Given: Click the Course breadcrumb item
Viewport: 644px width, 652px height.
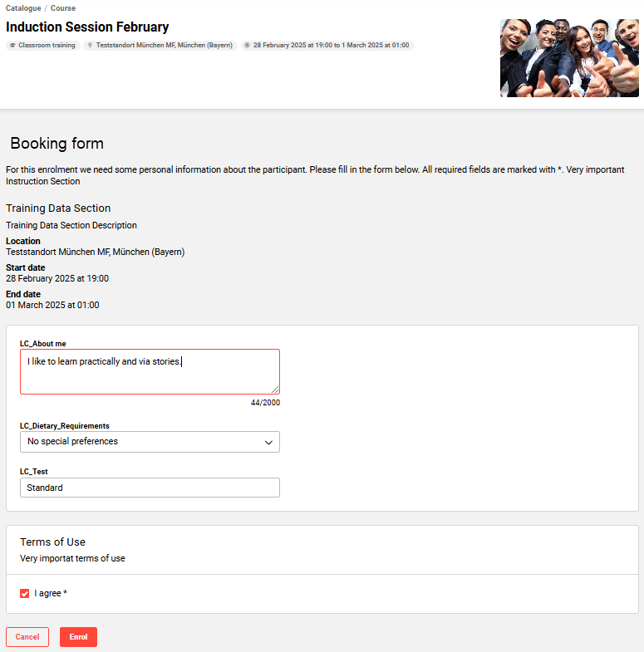Looking at the screenshot, I should [62, 8].
